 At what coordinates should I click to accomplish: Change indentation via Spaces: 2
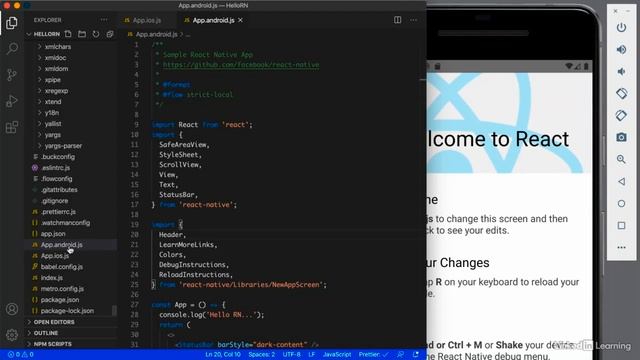262,354
